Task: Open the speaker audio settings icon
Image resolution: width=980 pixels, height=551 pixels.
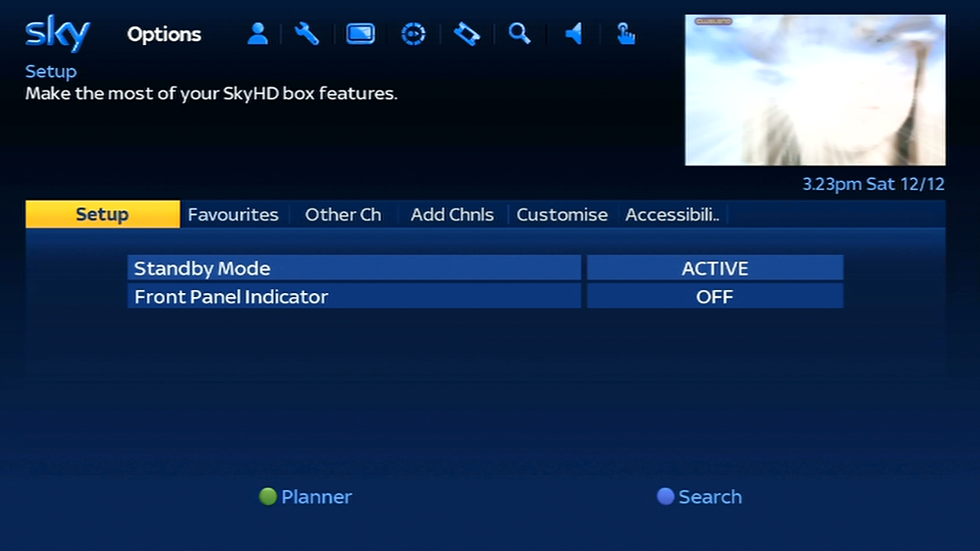Action: (x=573, y=34)
